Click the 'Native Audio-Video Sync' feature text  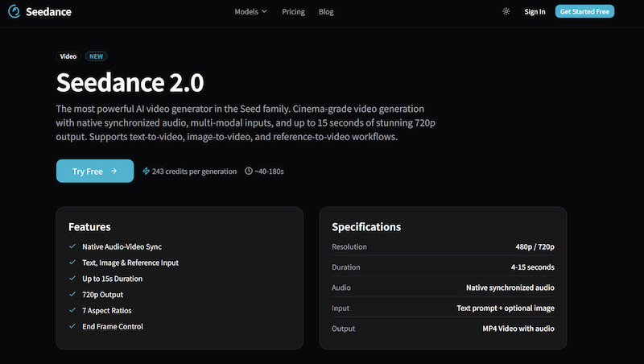coord(122,246)
